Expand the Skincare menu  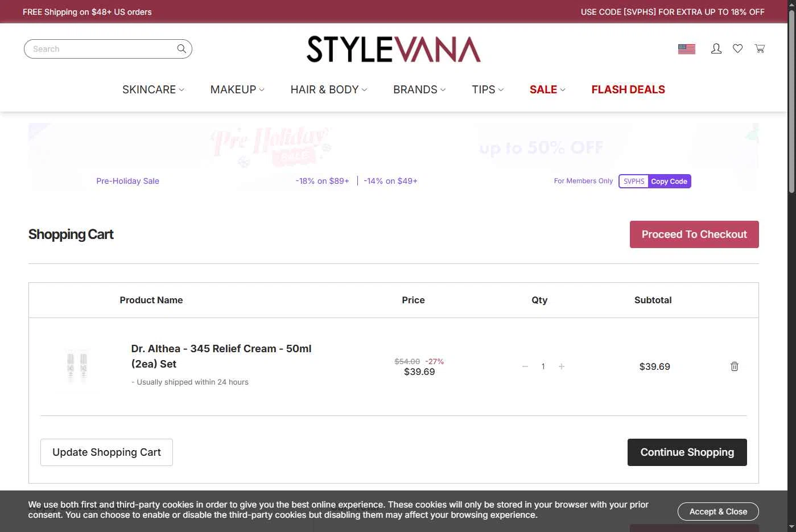pyautogui.click(x=153, y=90)
